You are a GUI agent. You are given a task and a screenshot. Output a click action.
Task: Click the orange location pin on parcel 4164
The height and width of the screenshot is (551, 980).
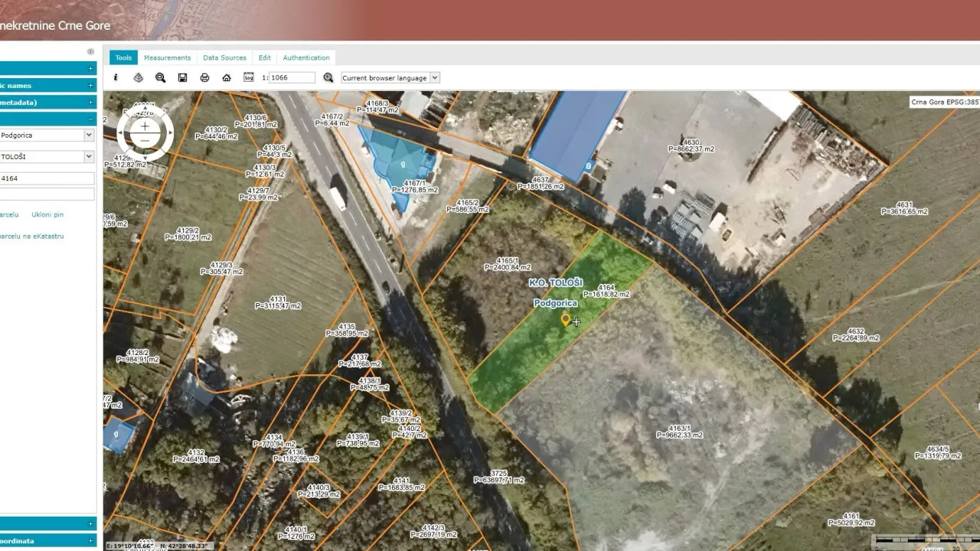[566, 319]
